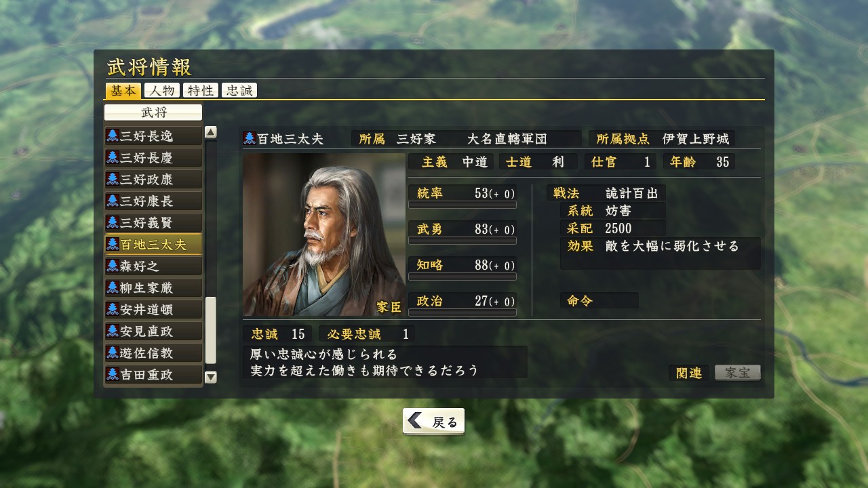Image resolution: width=868 pixels, height=488 pixels.
Task: Click the officer list scroll-down arrow
Action: (211, 378)
